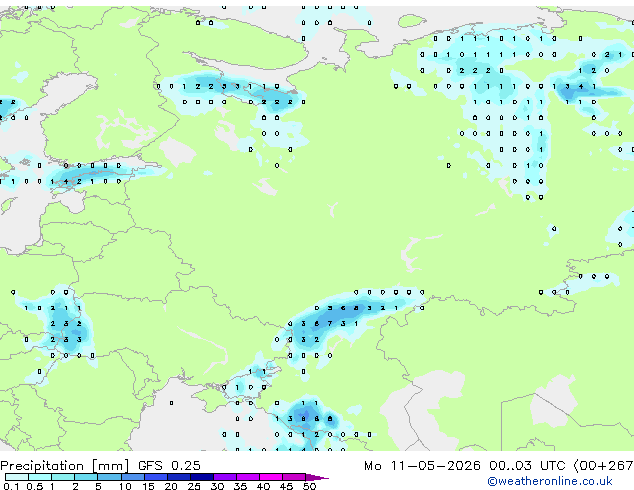
Task: Click the '7' precipitation value on the map
Action: point(330,323)
